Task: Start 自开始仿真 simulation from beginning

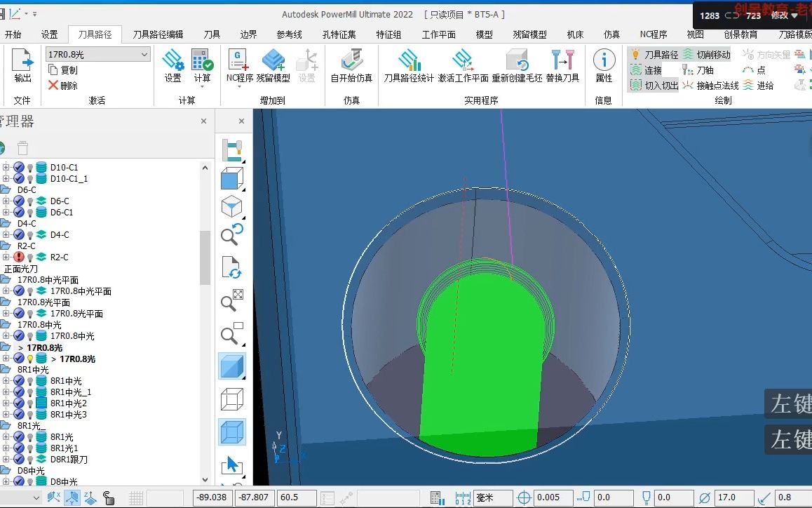Action: (x=351, y=65)
